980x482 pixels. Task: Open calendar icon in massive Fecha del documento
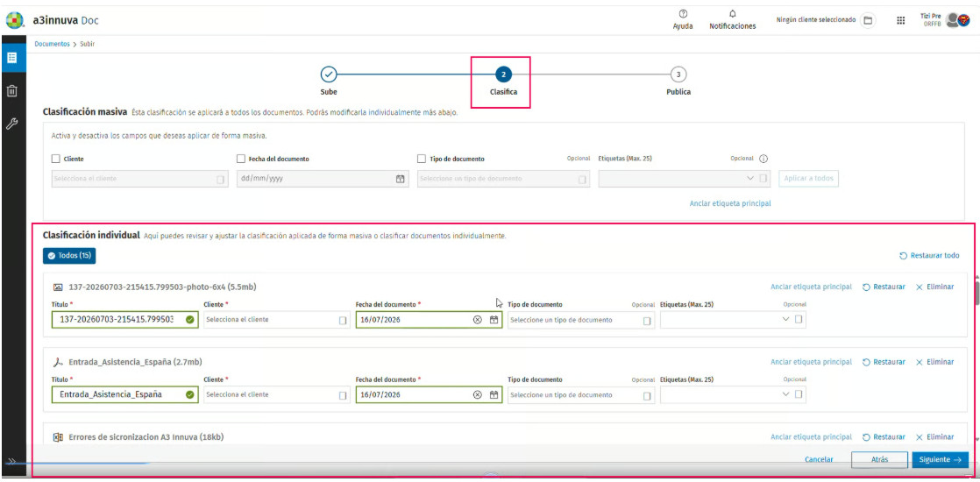(400, 179)
